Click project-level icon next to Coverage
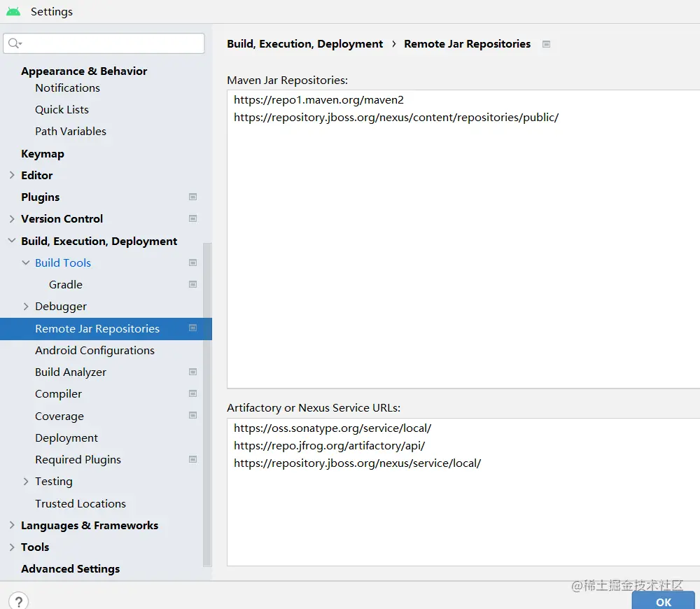700x609 pixels. tap(193, 416)
